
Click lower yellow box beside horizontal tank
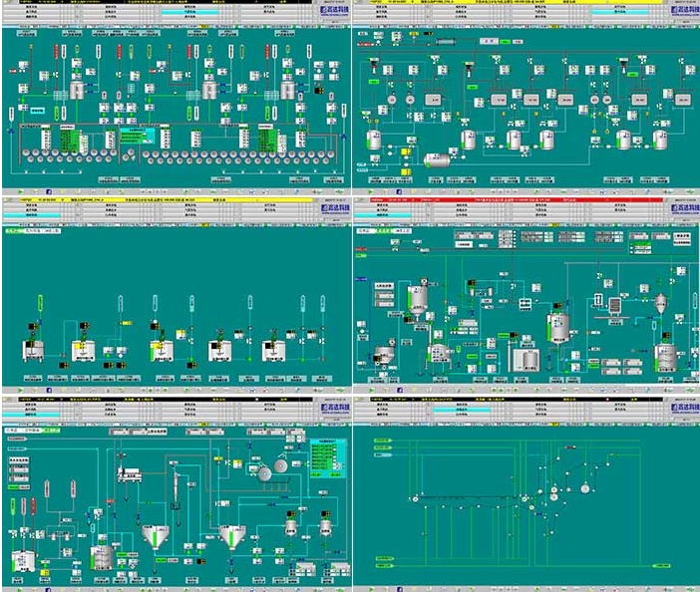coord(406,171)
